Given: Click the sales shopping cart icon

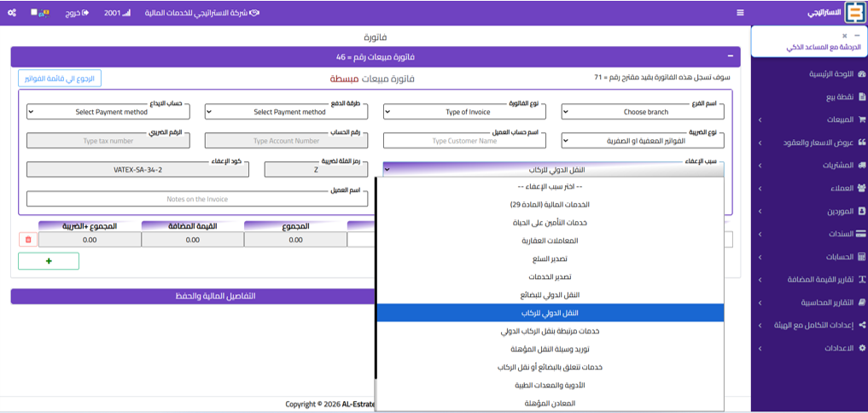Looking at the screenshot, I should (861, 119).
